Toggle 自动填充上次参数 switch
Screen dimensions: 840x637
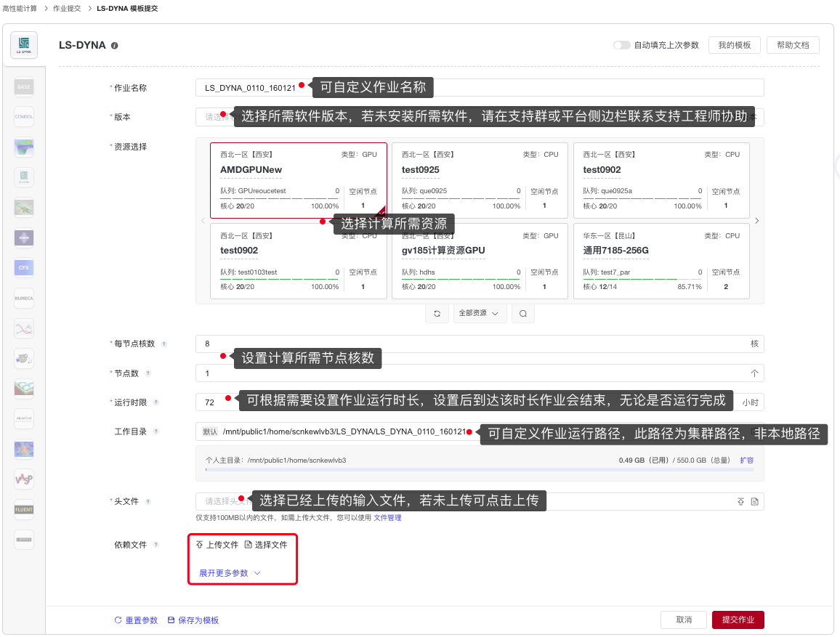pyautogui.click(x=621, y=45)
